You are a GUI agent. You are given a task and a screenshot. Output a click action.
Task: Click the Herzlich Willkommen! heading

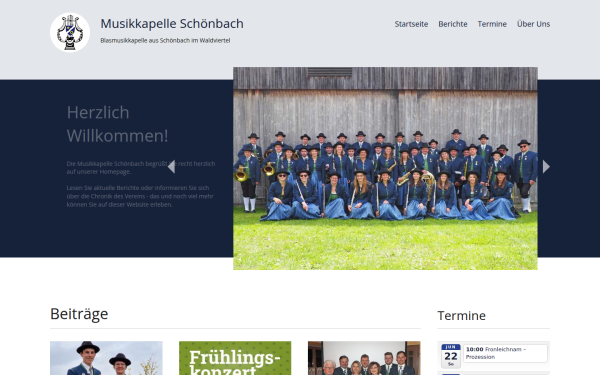[x=117, y=124]
